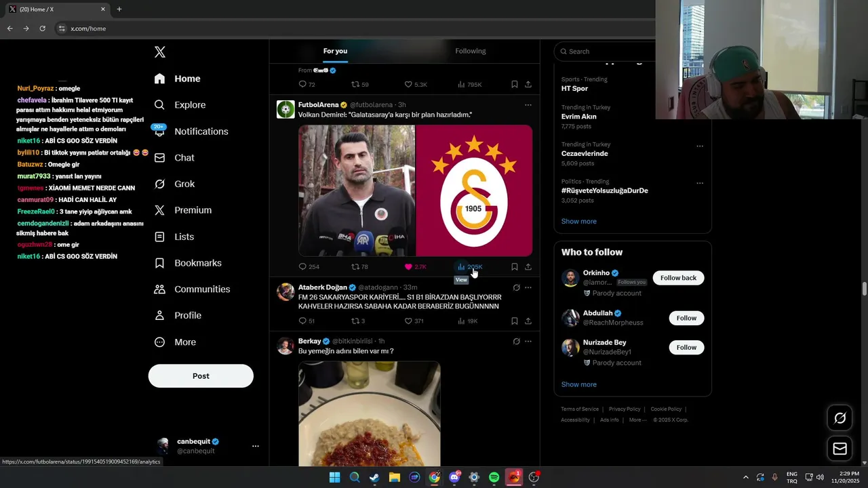868x488 pixels.
Task: Share Ataberk Doğan's post
Action: [x=528, y=321]
